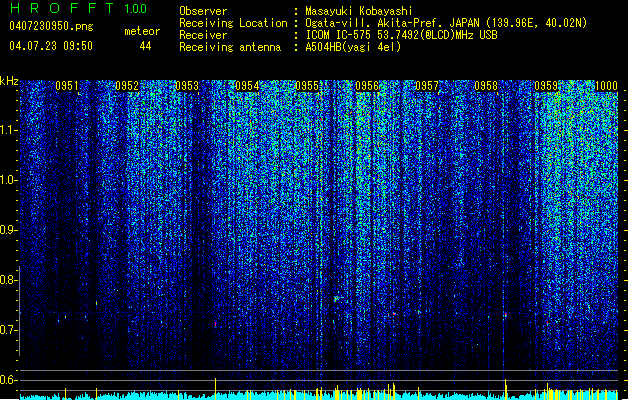Click the 0.8 kHz axis label
Viewport: 629px width, 400px height.
point(8,280)
